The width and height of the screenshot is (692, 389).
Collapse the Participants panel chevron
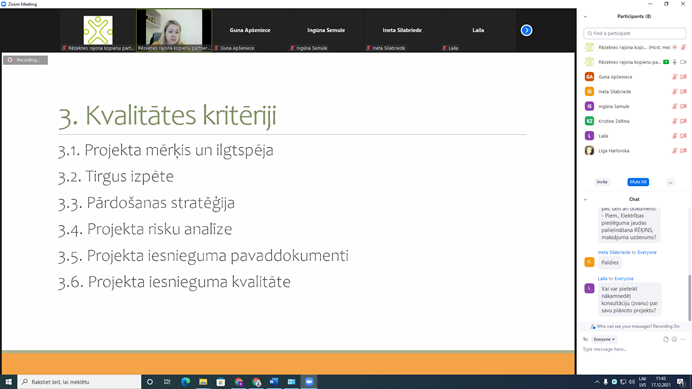tap(585, 16)
